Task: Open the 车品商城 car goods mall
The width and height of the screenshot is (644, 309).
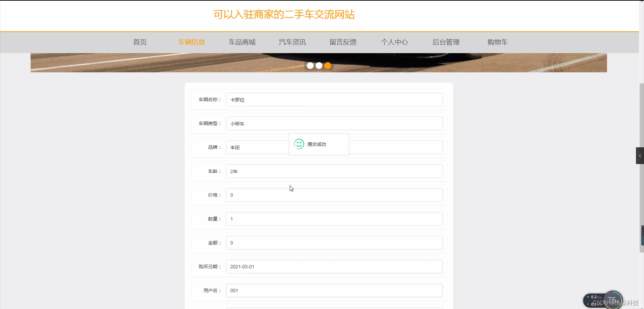Action: tap(242, 42)
